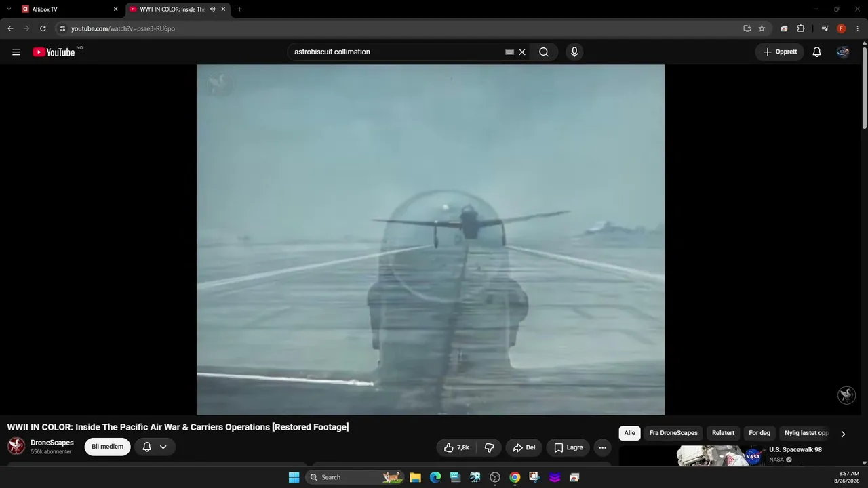Select the Fra DroneScapes filter chip

point(673,433)
